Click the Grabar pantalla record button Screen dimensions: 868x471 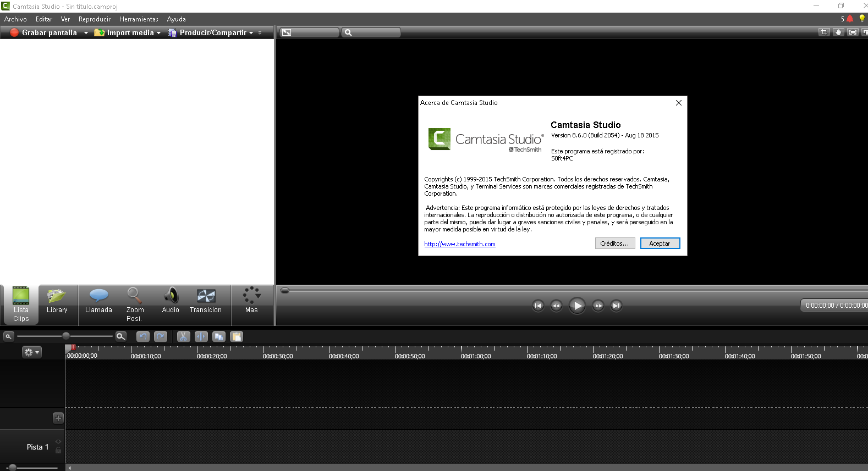pos(43,33)
